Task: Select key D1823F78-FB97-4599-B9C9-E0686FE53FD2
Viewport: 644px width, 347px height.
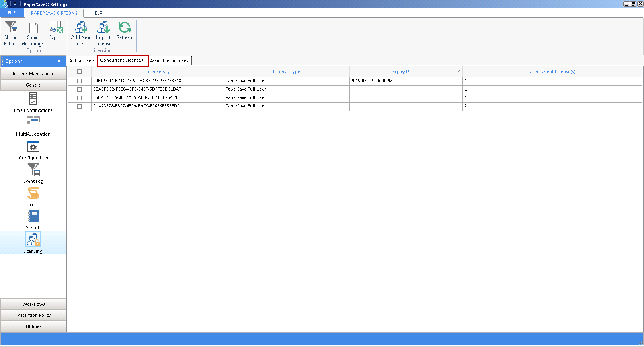Action: tap(136, 106)
